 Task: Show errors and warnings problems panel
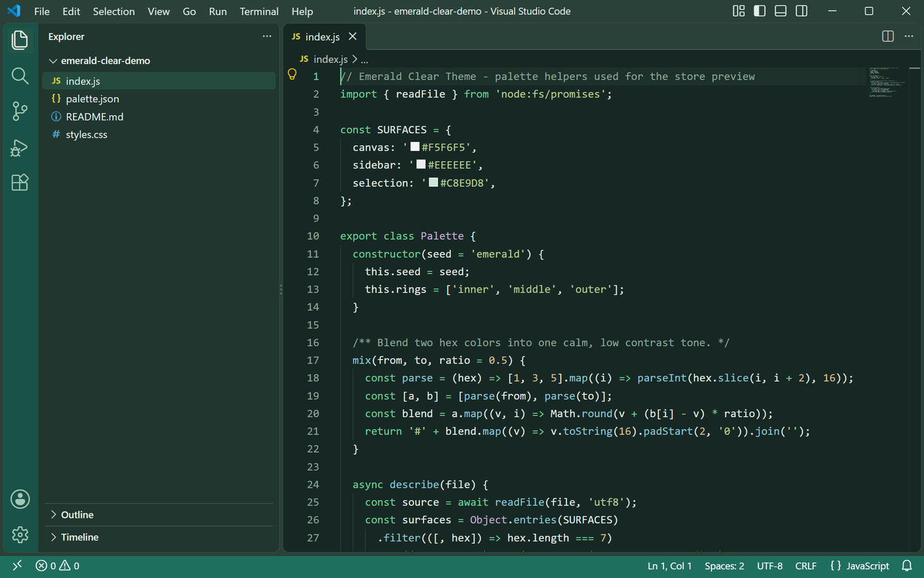[58, 566]
